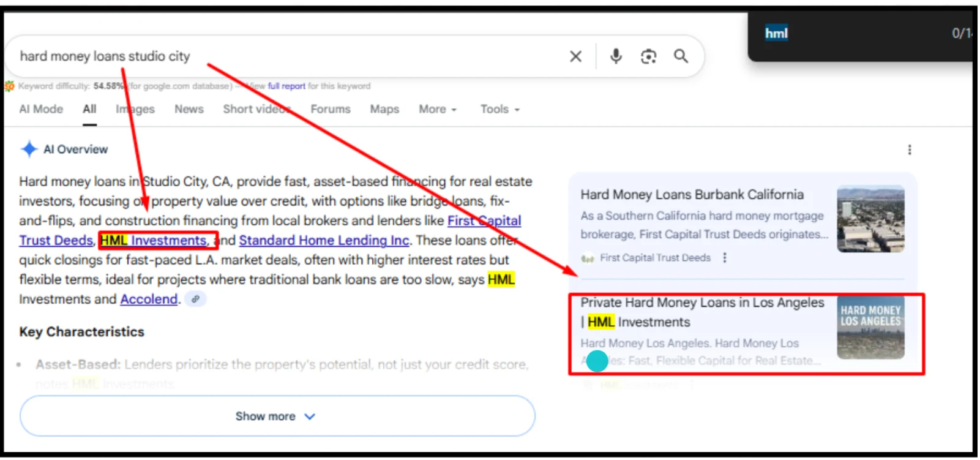This screenshot has width=980, height=460.
Task: Select the All results tab
Action: [89, 109]
